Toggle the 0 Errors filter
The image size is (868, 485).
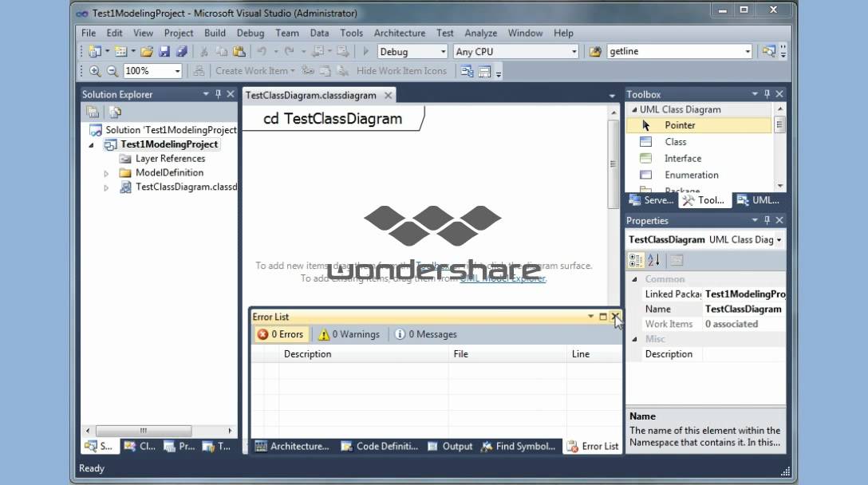[x=281, y=334]
